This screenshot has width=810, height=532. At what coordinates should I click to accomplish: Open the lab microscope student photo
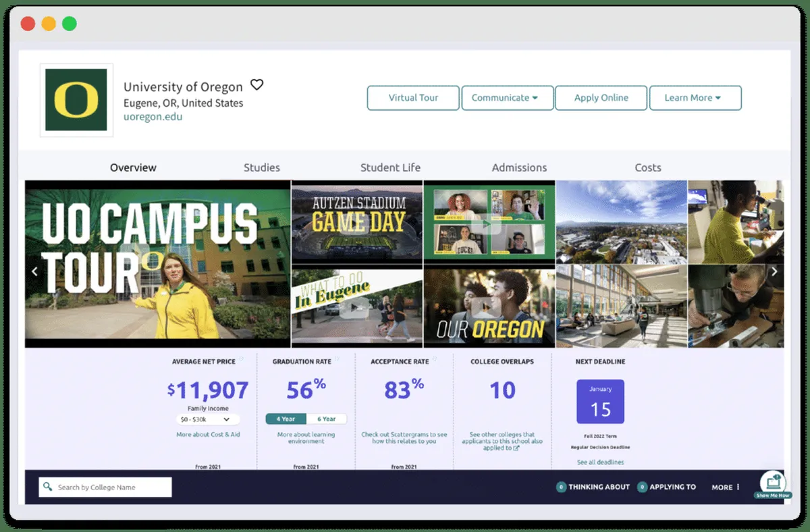point(736,221)
